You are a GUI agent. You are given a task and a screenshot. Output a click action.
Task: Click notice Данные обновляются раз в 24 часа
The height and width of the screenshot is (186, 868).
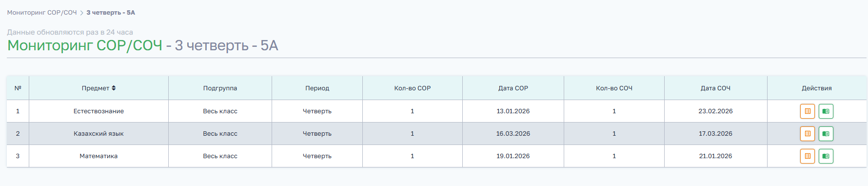click(x=70, y=32)
